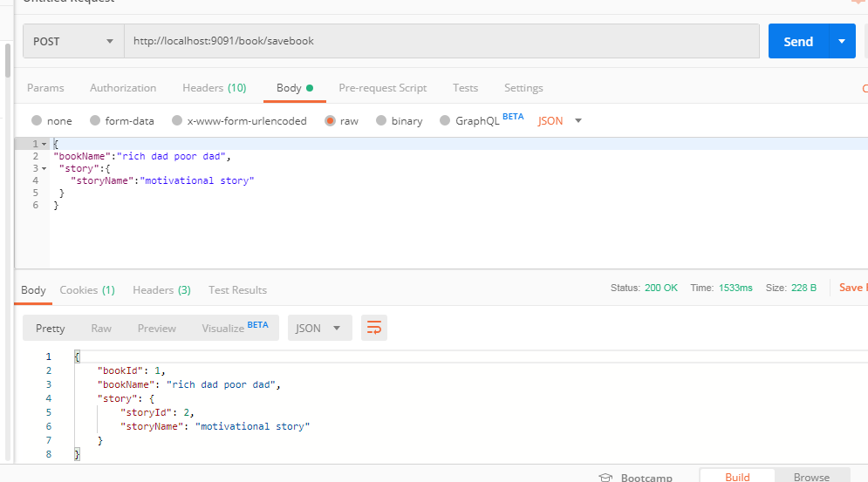Open the response Cookies (1) tab
The width and height of the screenshot is (868, 482).
click(x=86, y=290)
